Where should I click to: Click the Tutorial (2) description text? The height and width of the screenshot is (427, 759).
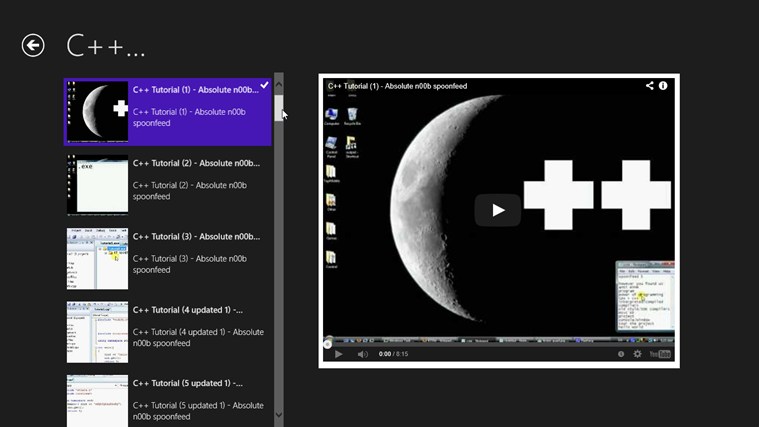click(190, 191)
